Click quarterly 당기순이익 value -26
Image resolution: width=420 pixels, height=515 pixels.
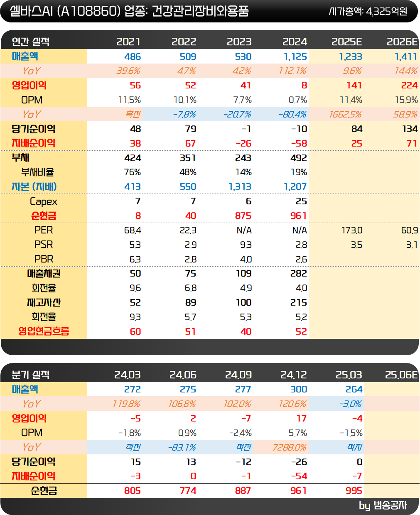pyautogui.click(x=299, y=462)
